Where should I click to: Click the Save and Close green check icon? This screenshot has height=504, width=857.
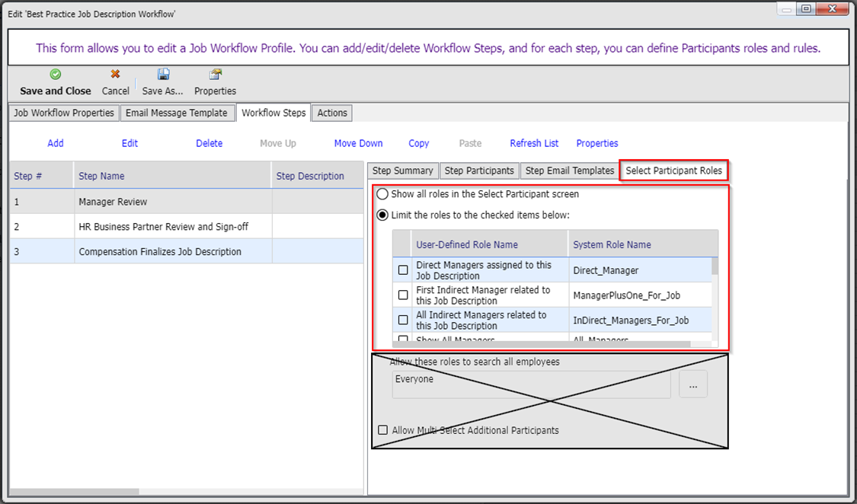click(x=56, y=75)
